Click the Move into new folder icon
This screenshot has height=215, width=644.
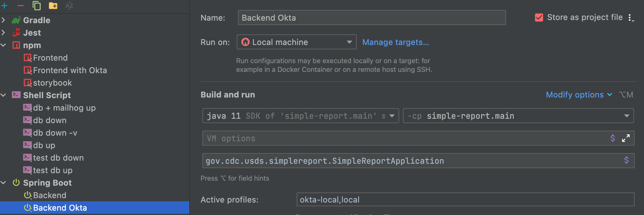point(53,6)
